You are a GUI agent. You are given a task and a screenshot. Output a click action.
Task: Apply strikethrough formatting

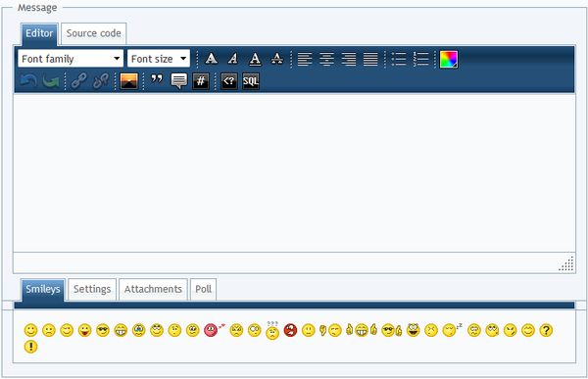[276, 59]
